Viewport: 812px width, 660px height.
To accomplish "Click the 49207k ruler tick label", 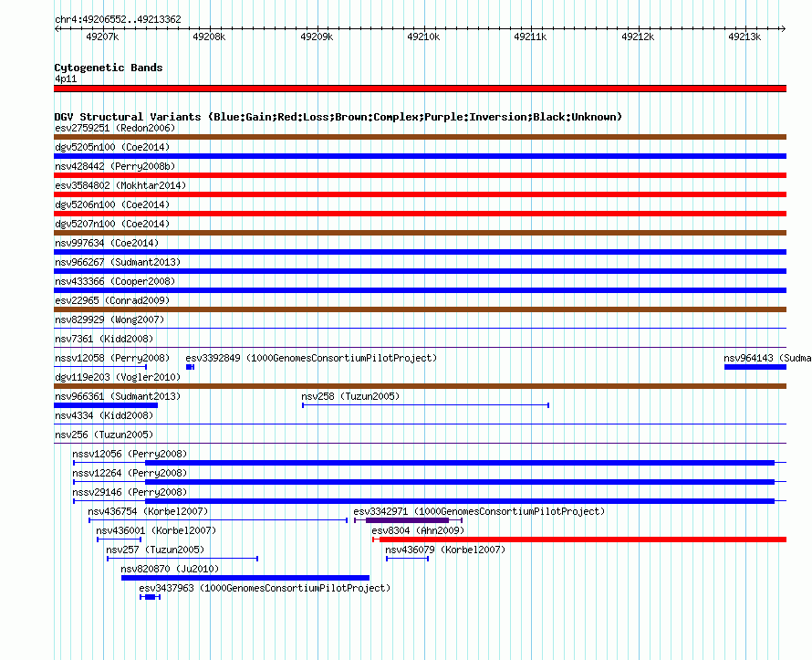I will [x=102, y=37].
